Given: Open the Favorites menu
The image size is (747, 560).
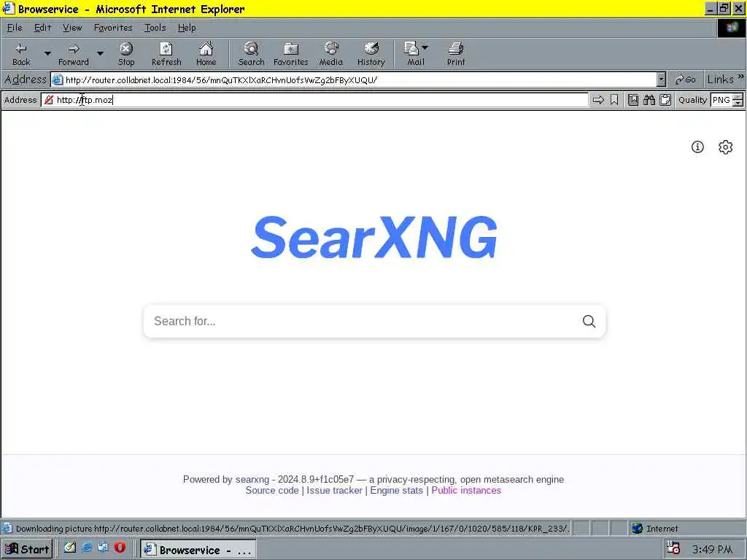Looking at the screenshot, I should coord(113,28).
